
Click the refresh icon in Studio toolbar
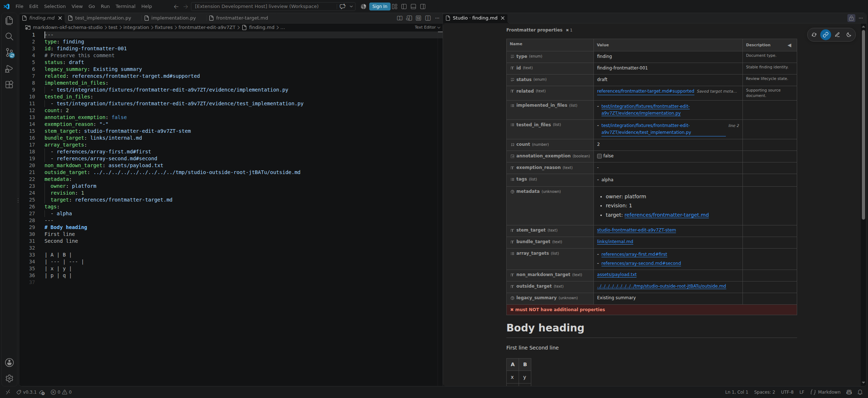[x=814, y=35]
